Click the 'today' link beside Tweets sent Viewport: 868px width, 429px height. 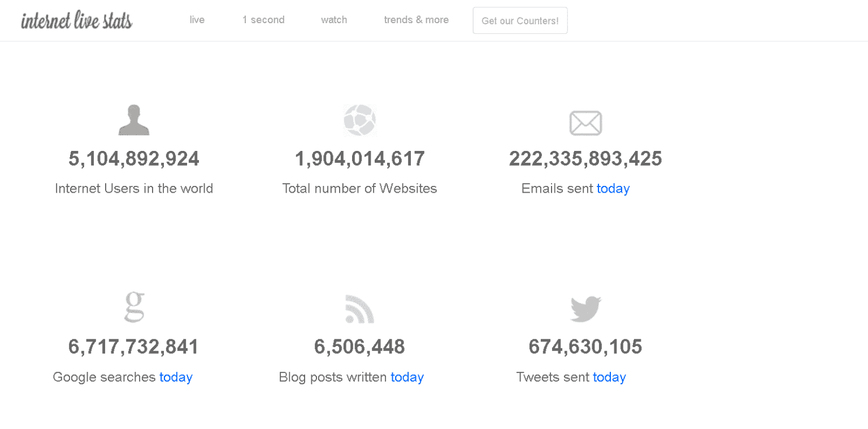click(x=609, y=377)
